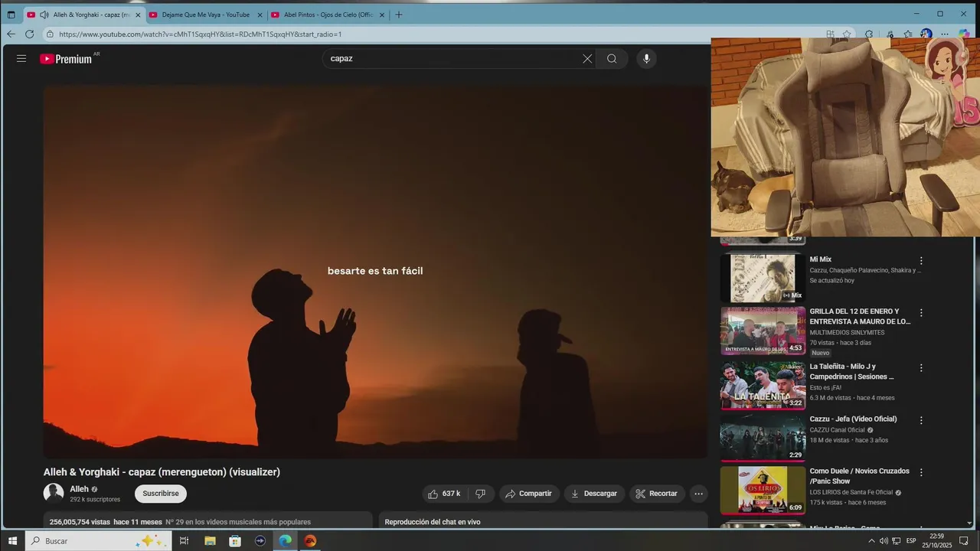980x551 pixels.
Task: Open options menu for La Taleñita
Action: point(921,368)
